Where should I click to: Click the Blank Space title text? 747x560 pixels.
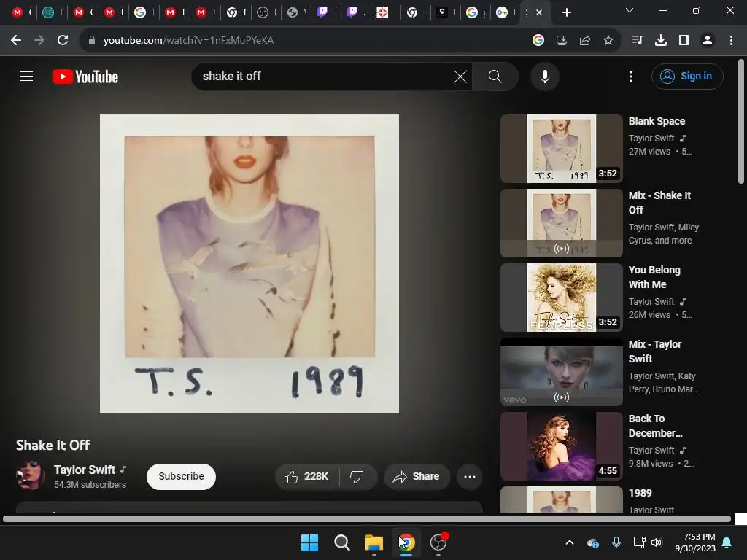tap(657, 121)
